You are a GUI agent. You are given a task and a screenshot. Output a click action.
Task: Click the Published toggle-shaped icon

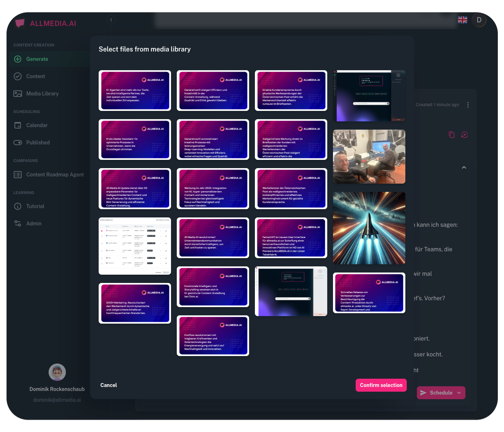[x=18, y=143]
